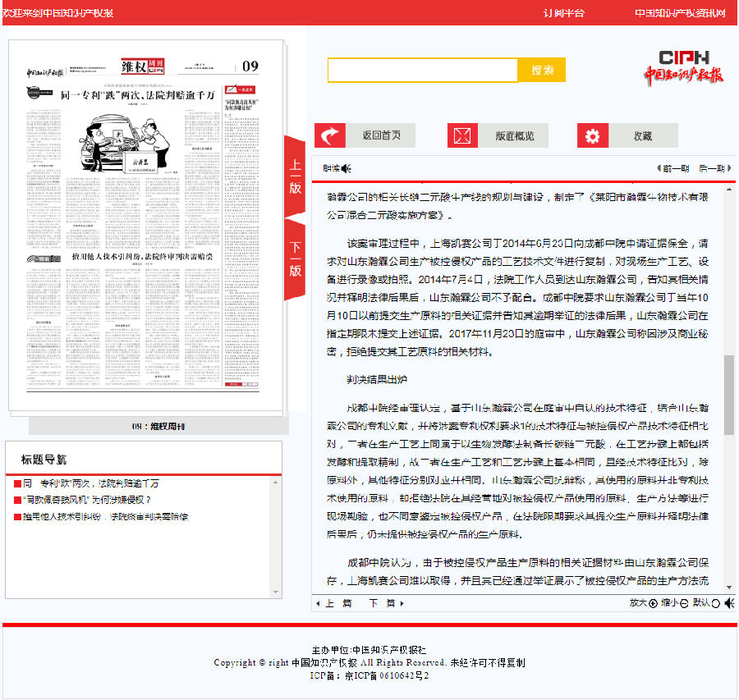739x700 pixels.
Task: Go to next page with 下一版 tab
Action: (x=295, y=258)
